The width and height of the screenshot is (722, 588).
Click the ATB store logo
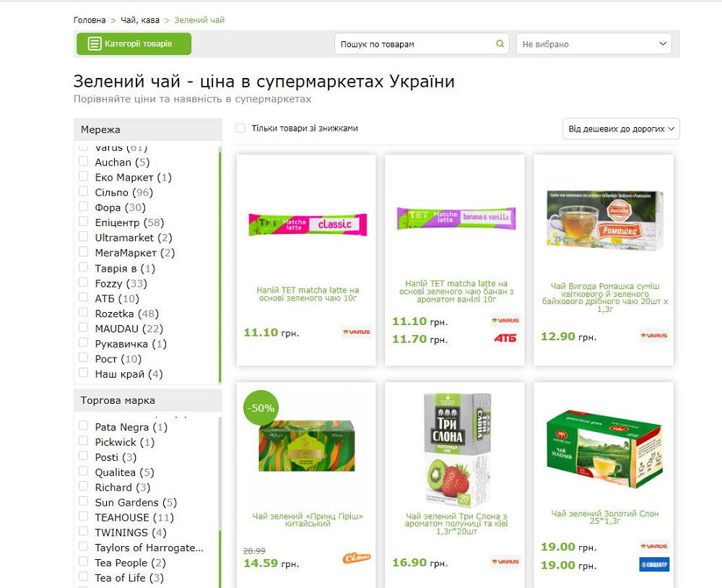point(505,338)
